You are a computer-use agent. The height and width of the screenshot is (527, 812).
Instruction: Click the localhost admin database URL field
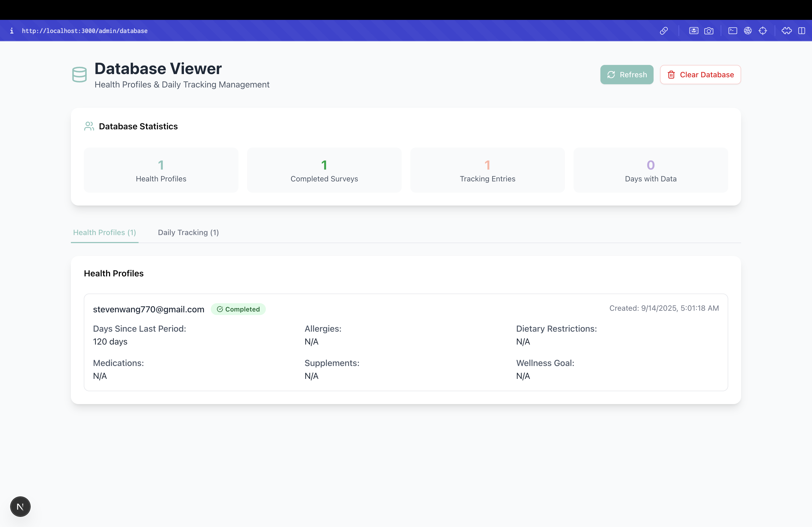coord(85,31)
